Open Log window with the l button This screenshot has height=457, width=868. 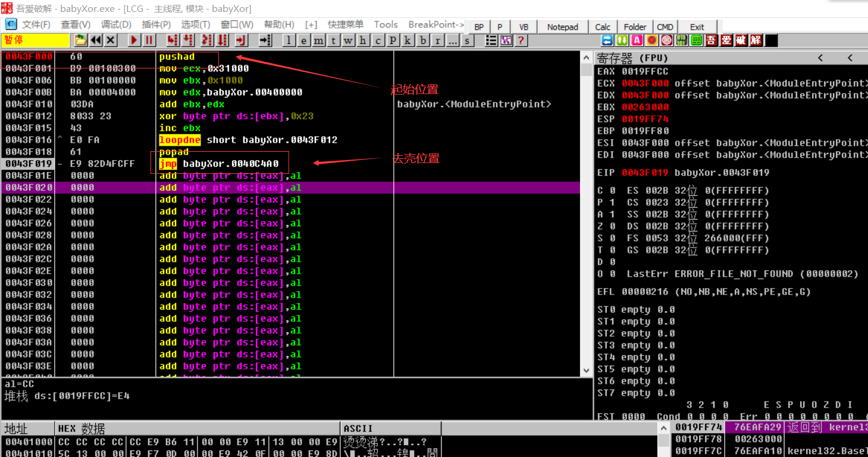coord(289,40)
